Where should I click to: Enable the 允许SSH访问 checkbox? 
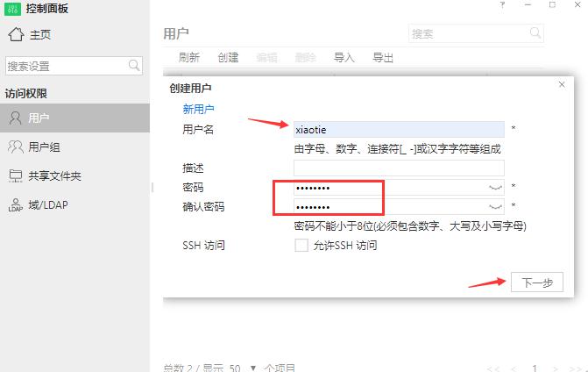pyautogui.click(x=301, y=246)
